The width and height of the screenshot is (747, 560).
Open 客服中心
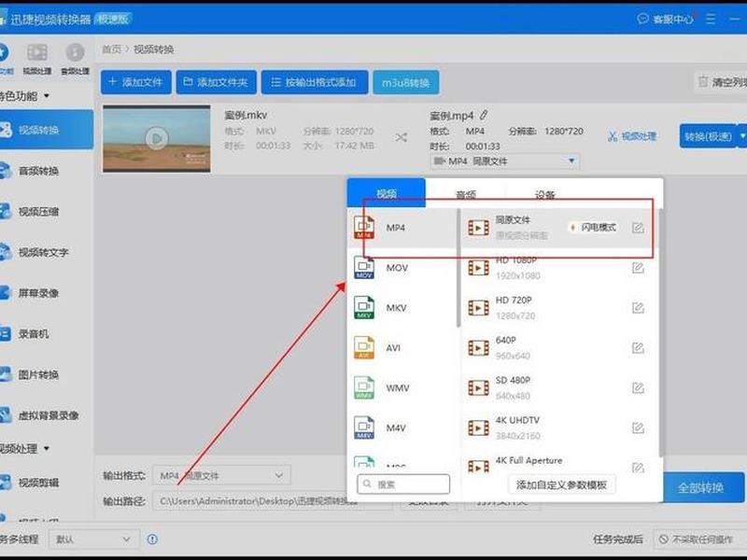tap(666, 19)
